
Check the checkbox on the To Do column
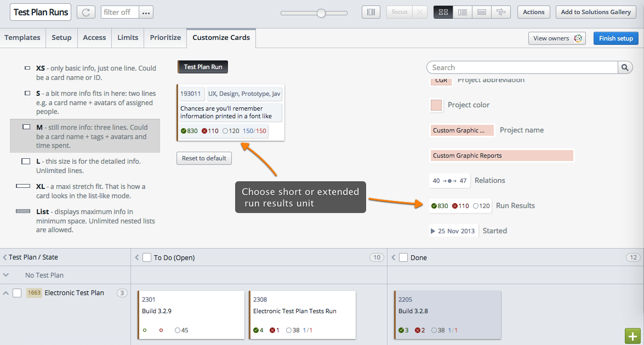tap(146, 257)
